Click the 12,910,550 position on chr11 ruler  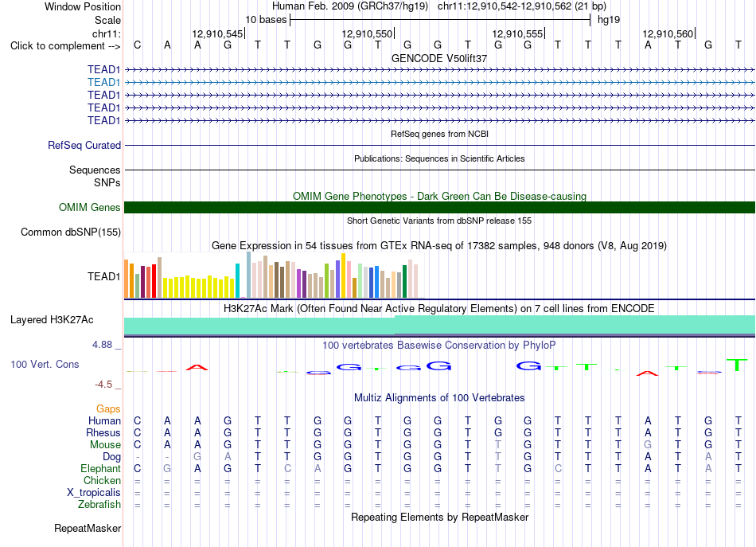[368, 33]
